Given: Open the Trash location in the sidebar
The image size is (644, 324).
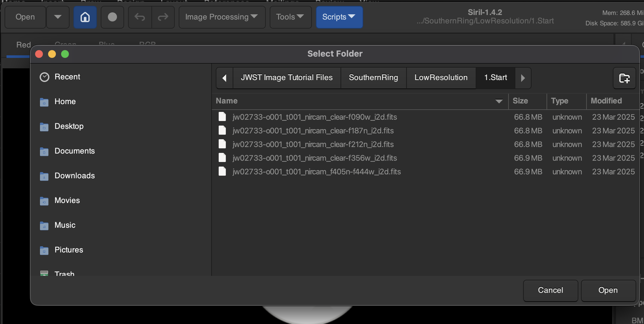Looking at the screenshot, I should click(64, 274).
